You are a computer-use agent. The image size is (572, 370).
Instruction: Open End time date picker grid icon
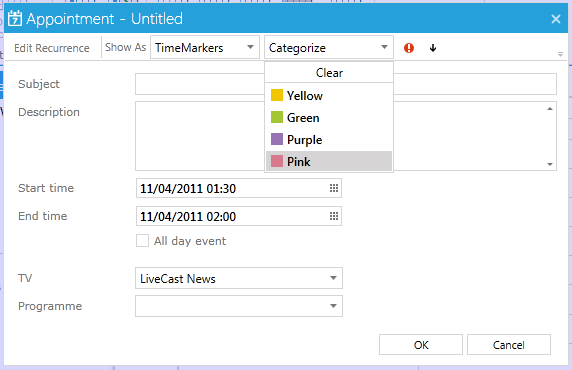(x=334, y=216)
